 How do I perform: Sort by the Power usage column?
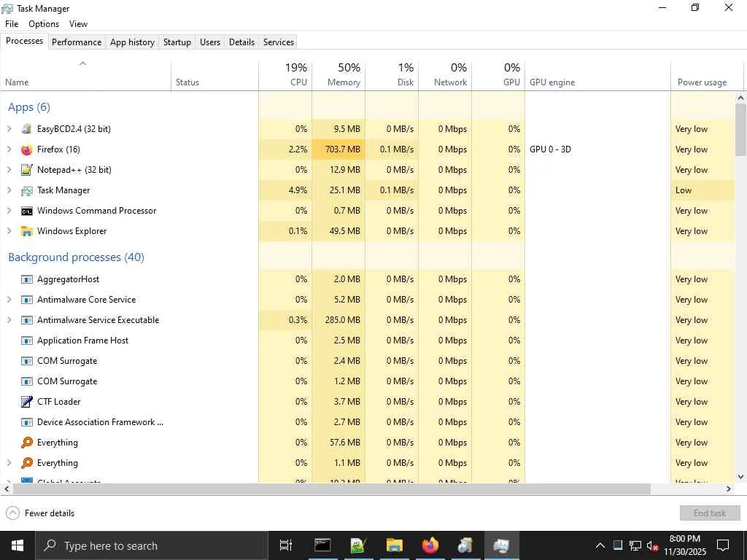click(x=707, y=75)
